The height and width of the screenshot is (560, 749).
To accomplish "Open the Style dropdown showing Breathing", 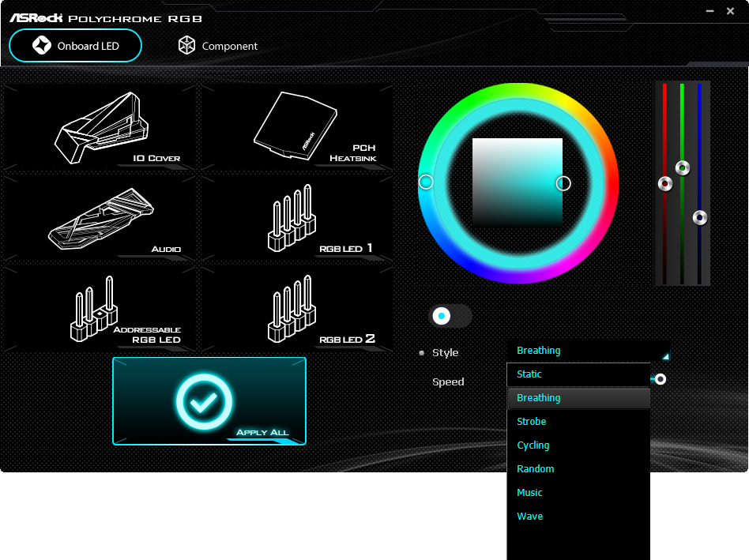I will 589,351.
